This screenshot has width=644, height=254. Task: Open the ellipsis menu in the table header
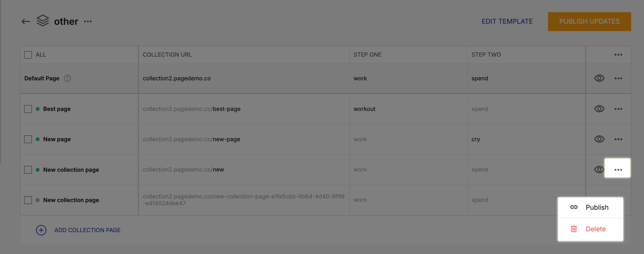click(x=618, y=54)
